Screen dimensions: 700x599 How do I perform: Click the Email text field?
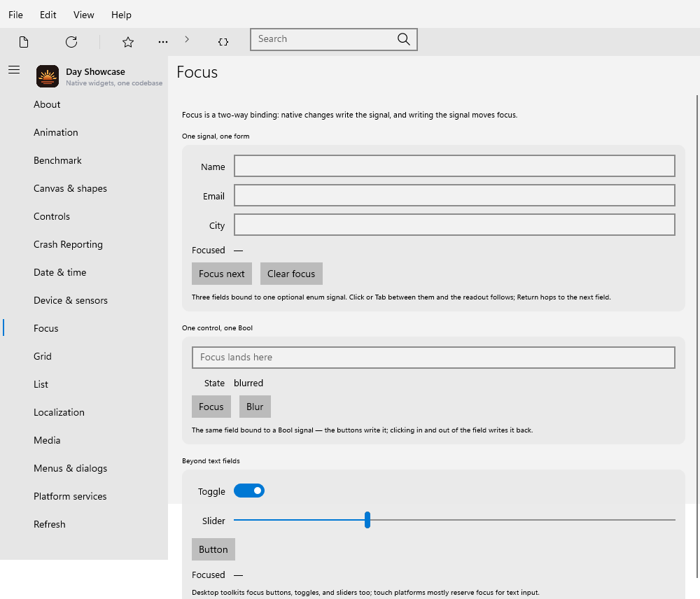pyautogui.click(x=454, y=195)
